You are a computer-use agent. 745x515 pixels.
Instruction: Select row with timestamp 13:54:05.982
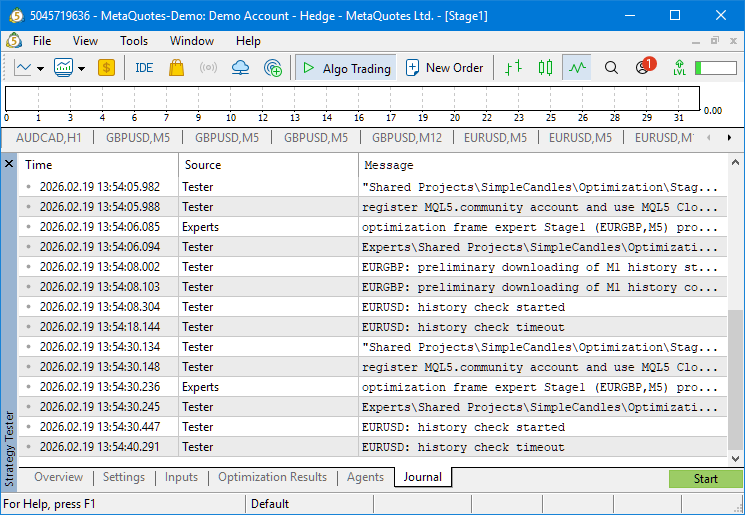(x=373, y=187)
